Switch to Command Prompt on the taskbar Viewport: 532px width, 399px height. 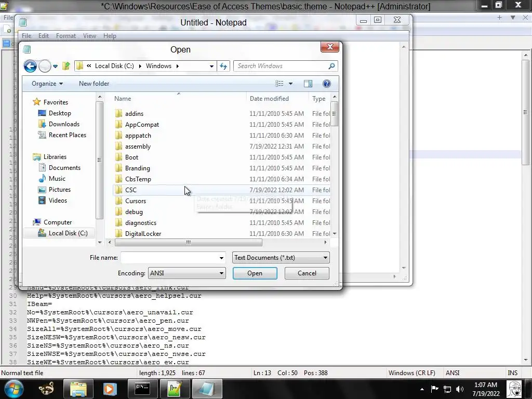[142, 389]
